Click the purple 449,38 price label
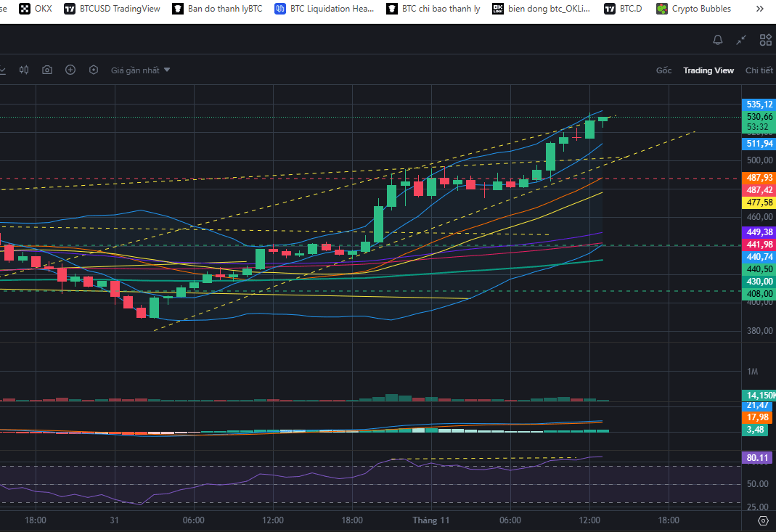The width and height of the screenshot is (776, 532). [x=759, y=232]
